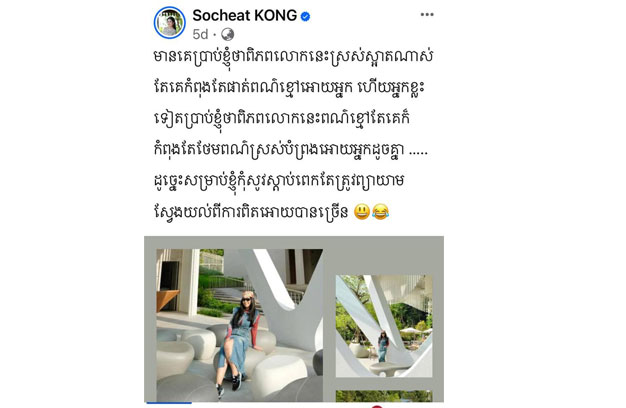Click the last caption line before the emojis
626x408 pixels.
[x=252, y=212]
